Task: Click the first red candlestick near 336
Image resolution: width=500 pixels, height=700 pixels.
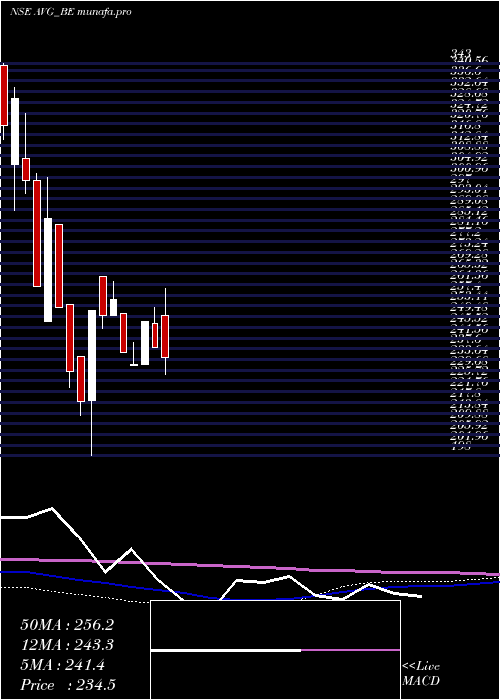Action: pyautogui.click(x=4, y=95)
